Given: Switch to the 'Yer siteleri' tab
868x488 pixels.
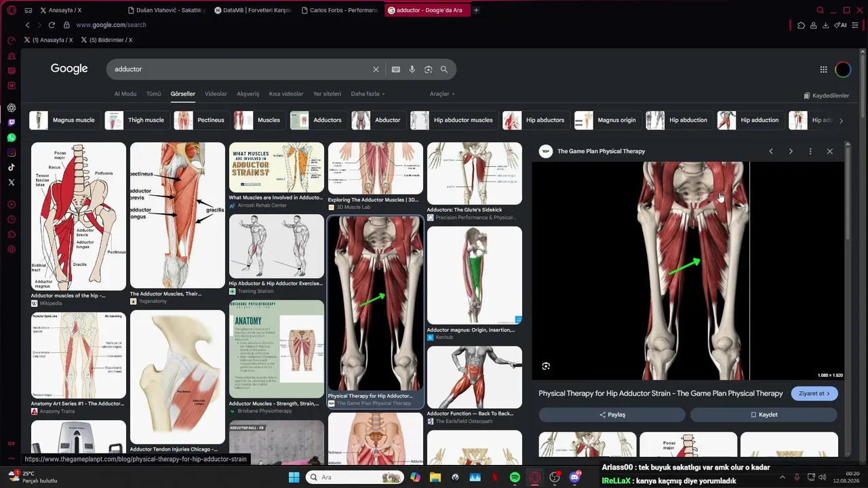Looking at the screenshot, I should tap(327, 94).
